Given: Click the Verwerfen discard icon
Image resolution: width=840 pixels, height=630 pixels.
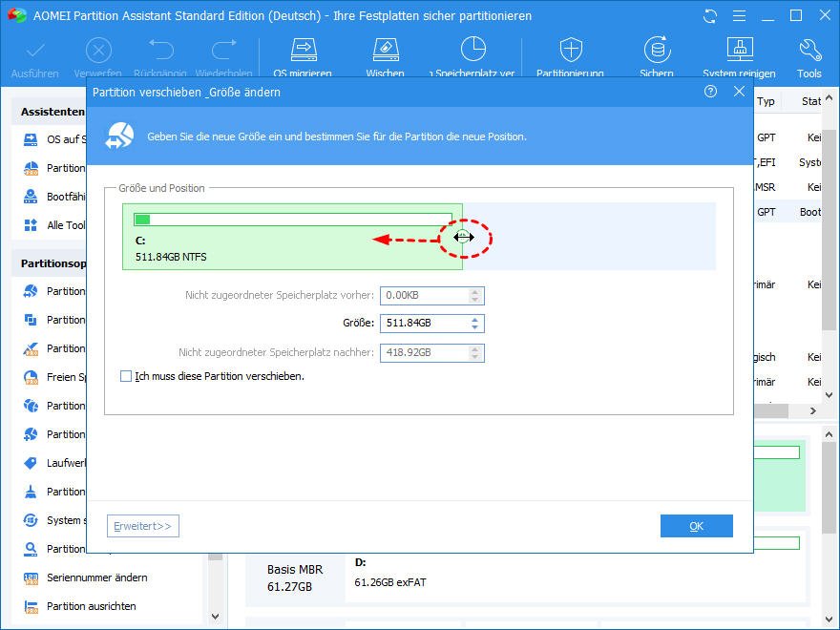Looking at the screenshot, I should click(98, 51).
